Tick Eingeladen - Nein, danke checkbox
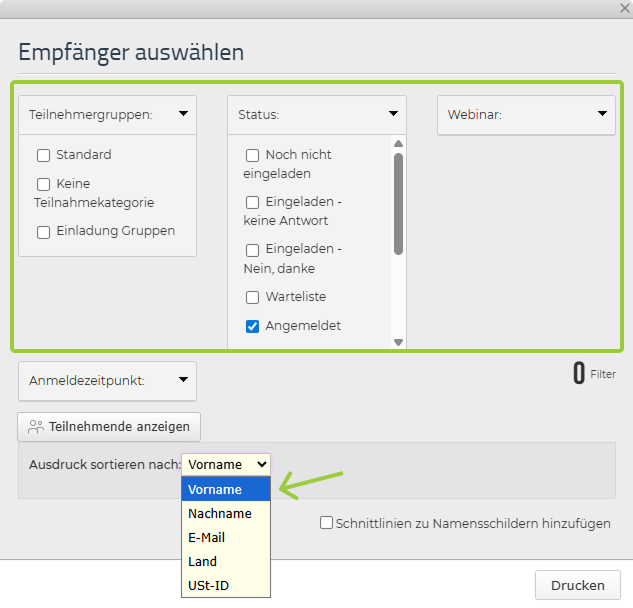The height and width of the screenshot is (608, 633). 253,250
